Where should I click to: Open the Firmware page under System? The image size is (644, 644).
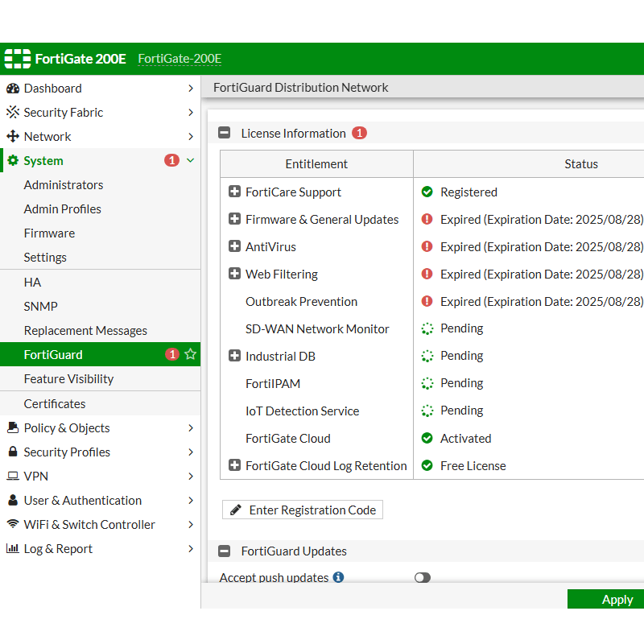(49, 233)
